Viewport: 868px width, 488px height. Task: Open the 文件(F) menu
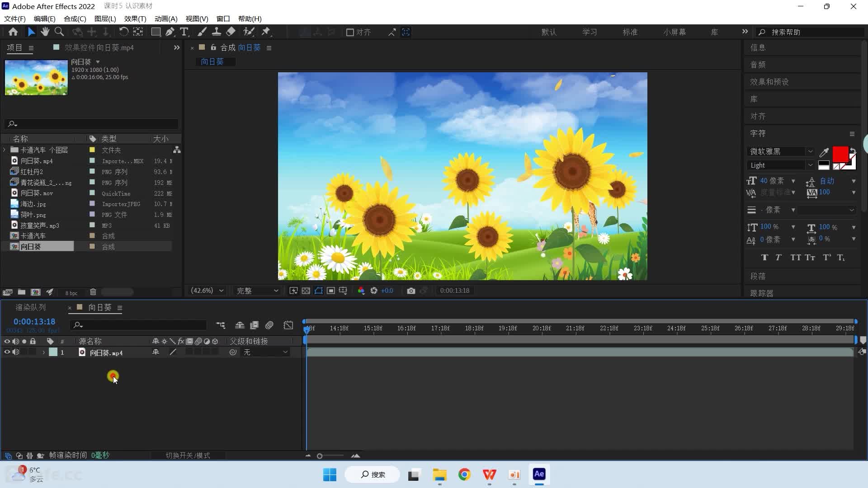tap(15, 19)
